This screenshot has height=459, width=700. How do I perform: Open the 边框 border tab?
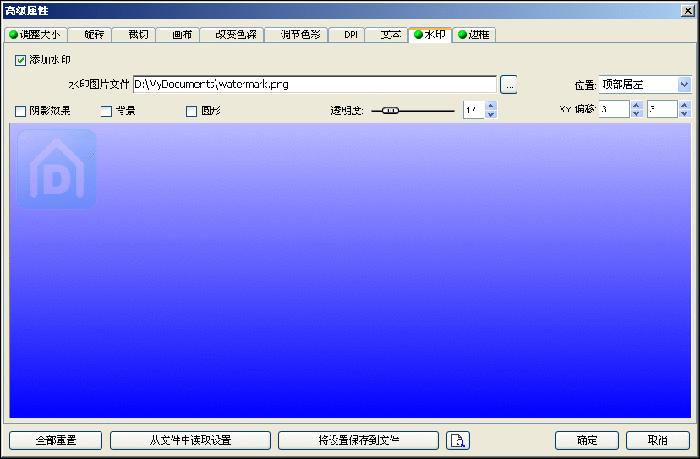click(474, 35)
